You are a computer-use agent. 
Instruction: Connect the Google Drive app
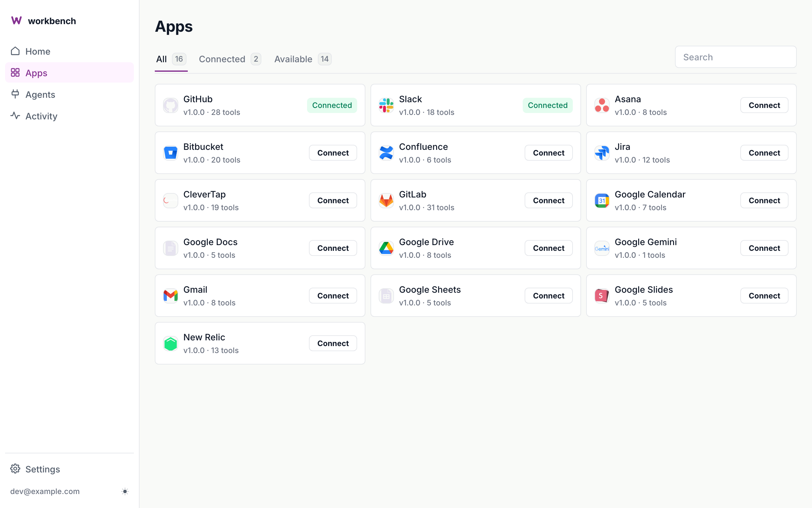(x=549, y=248)
